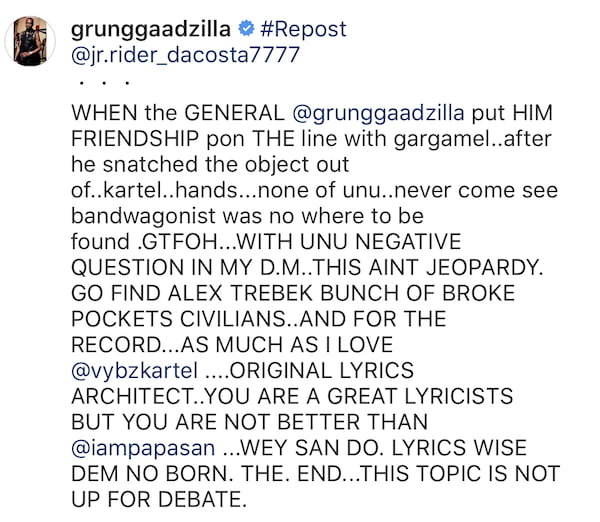This screenshot has width=600, height=522.
Task: Click the word DEBATE at the end
Action: click(x=199, y=500)
